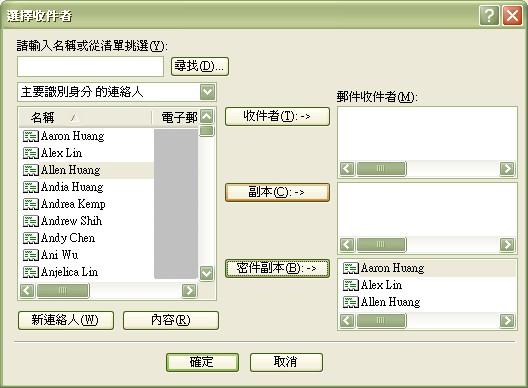Viewport: 528px width, 388px height.
Task: Click the Aaron Huang card icon in the 密件副本 box
Action: click(x=351, y=268)
